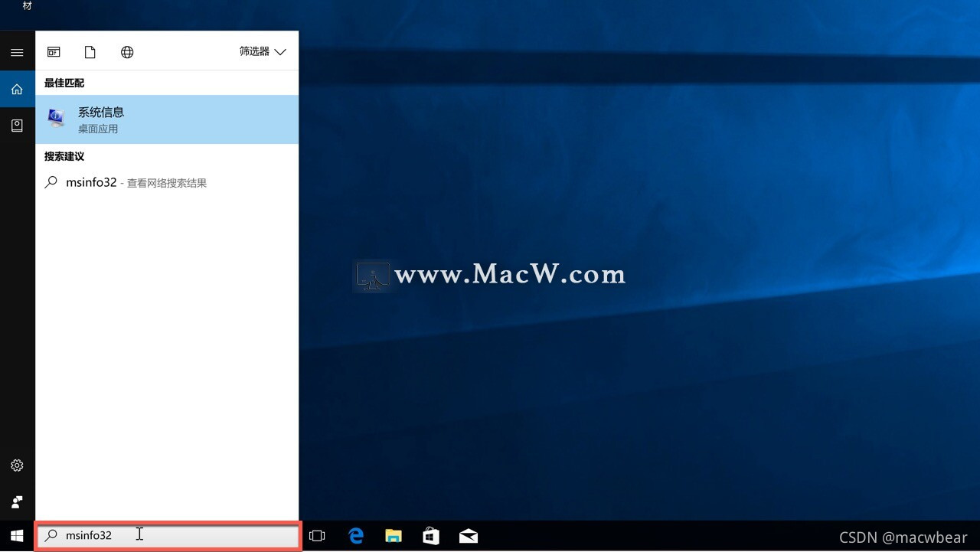
Task: Filter results by Apps icon
Action: (54, 52)
